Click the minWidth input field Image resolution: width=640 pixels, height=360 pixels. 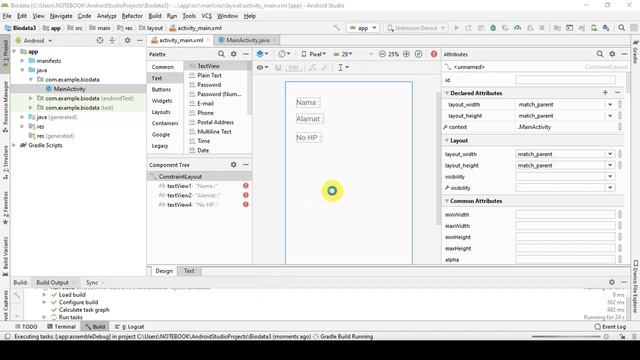pyautogui.click(x=565, y=214)
